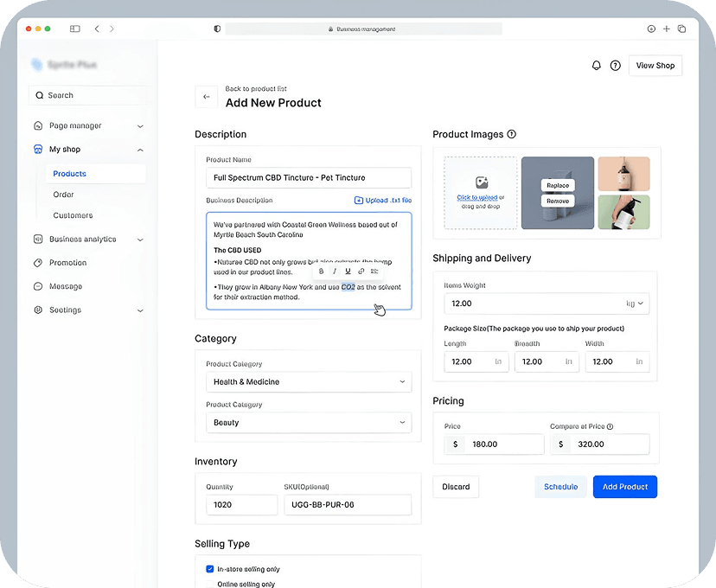
Task: Toggle Online selling only checkbox
Action: tap(210, 584)
